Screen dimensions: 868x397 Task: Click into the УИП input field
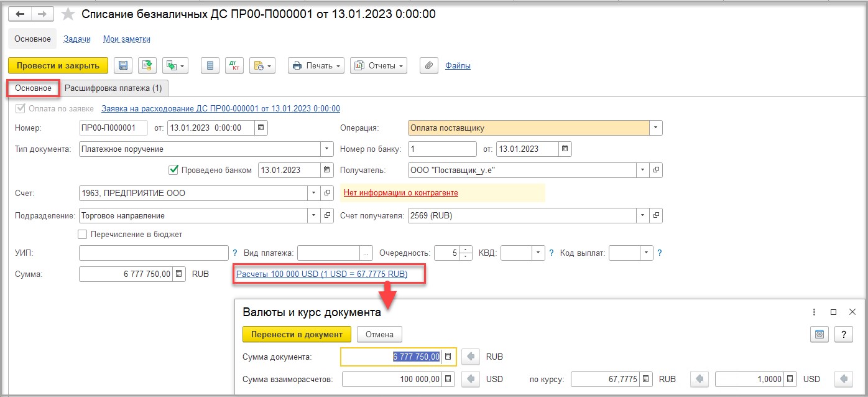pos(154,253)
